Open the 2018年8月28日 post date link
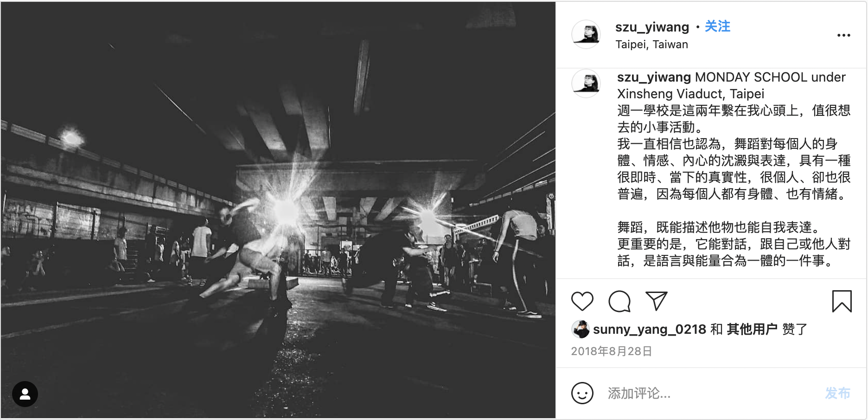 point(612,351)
